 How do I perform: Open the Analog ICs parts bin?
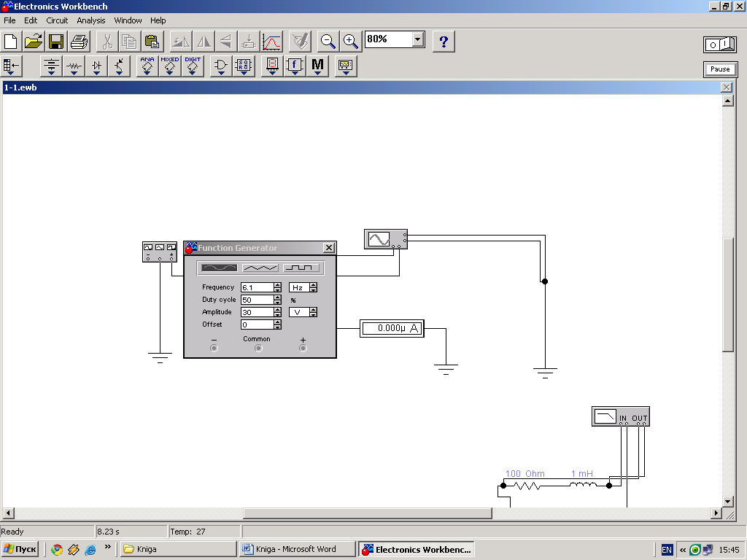click(x=147, y=66)
